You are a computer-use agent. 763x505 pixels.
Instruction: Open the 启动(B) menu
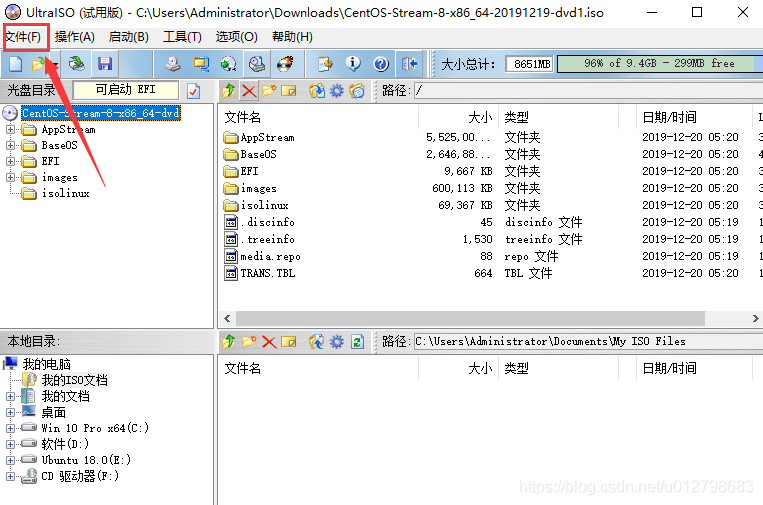coord(128,37)
